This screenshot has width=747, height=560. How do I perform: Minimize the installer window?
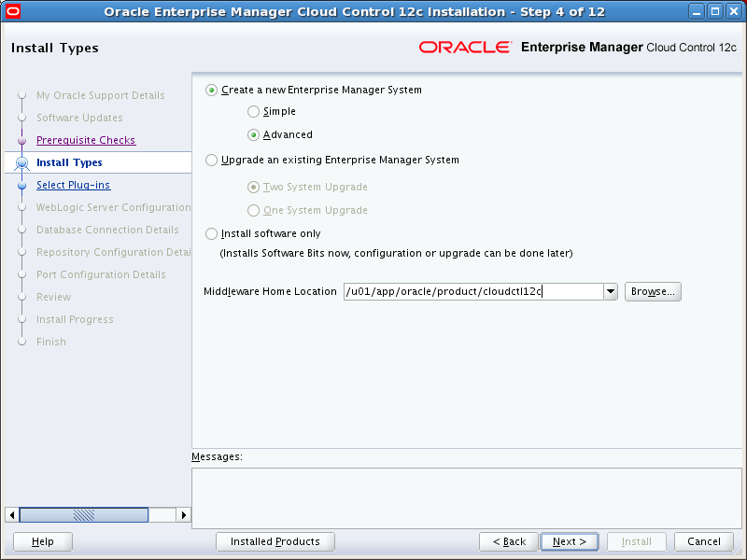pos(697,11)
